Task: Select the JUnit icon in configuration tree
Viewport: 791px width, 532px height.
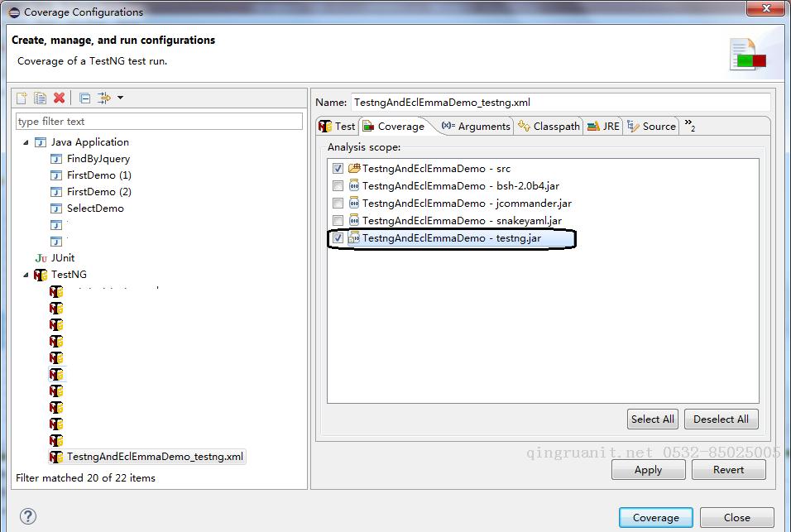Action: pos(41,258)
